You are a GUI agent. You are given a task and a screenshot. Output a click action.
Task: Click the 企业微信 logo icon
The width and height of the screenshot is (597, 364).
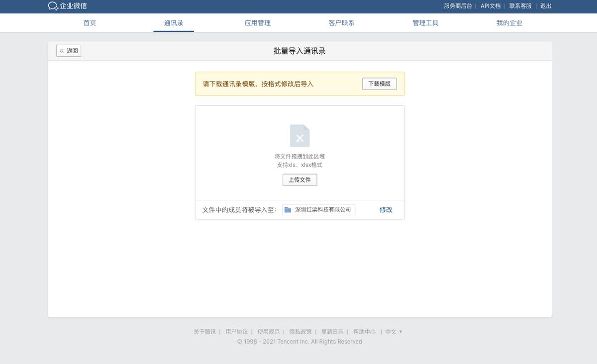[x=52, y=6]
